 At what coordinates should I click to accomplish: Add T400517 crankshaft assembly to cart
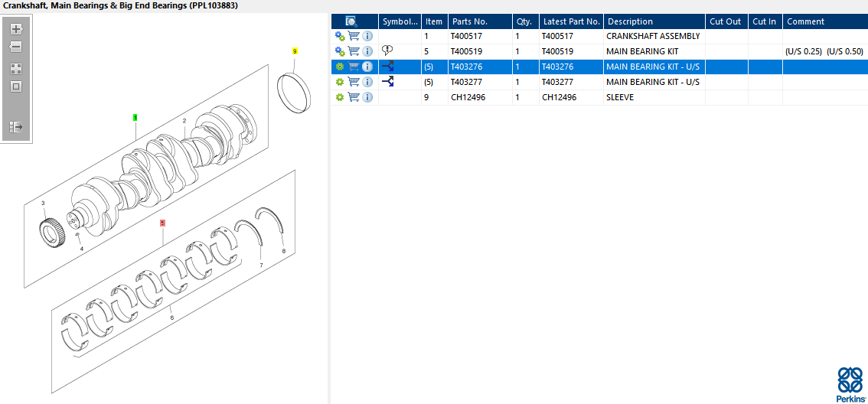point(354,36)
